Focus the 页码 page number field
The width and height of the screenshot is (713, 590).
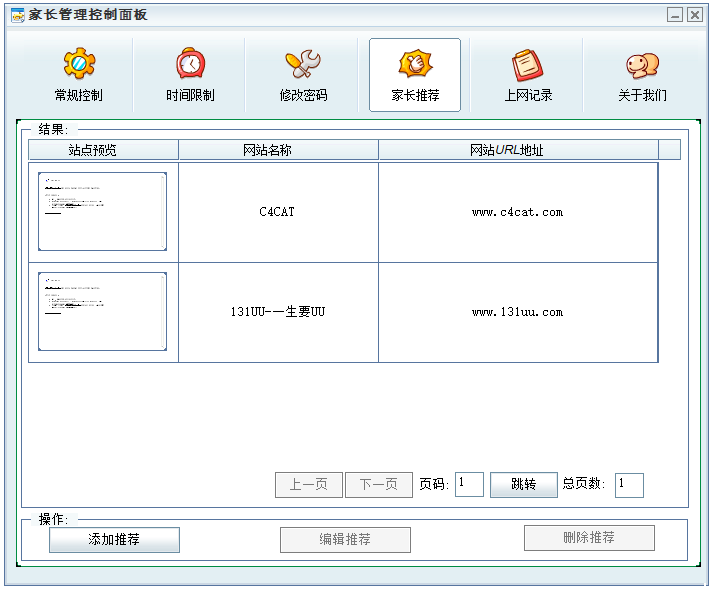[x=469, y=485]
